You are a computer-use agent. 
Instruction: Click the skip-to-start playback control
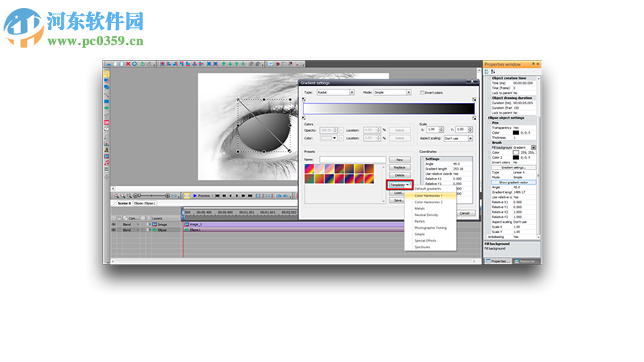[218, 196]
